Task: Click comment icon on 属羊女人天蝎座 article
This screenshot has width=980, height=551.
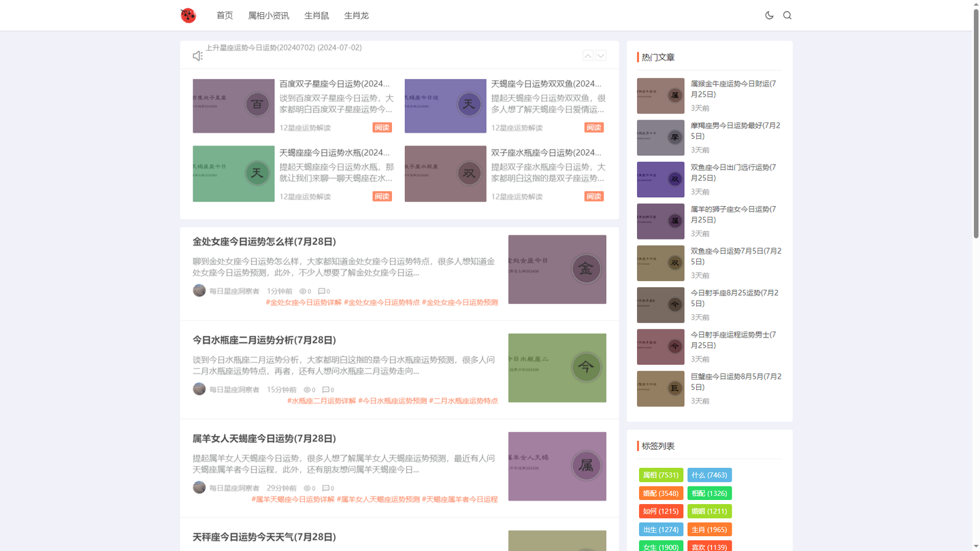Action: [x=326, y=488]
